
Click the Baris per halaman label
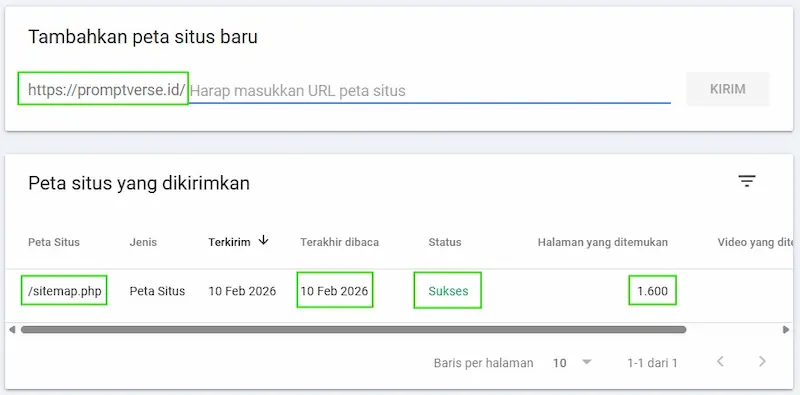483,363
